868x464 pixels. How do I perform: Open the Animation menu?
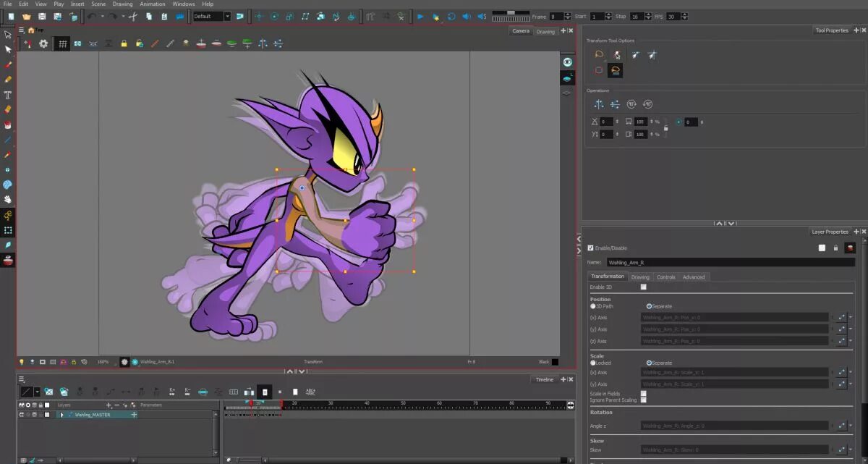pos(152,4)
